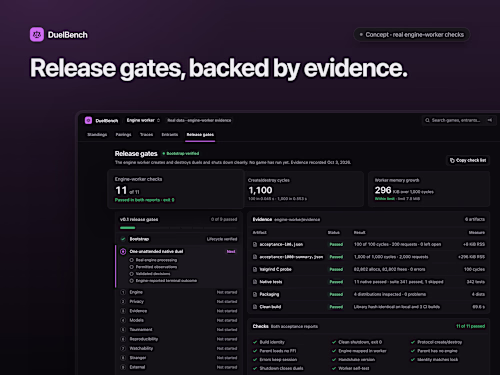Click the purple DuelBench logo icon in the page header

(x=37, y=35)
